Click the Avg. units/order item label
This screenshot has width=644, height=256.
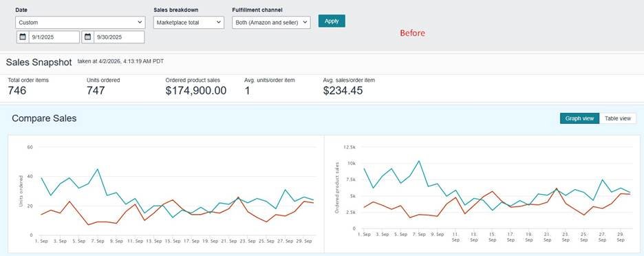(270, 80)
